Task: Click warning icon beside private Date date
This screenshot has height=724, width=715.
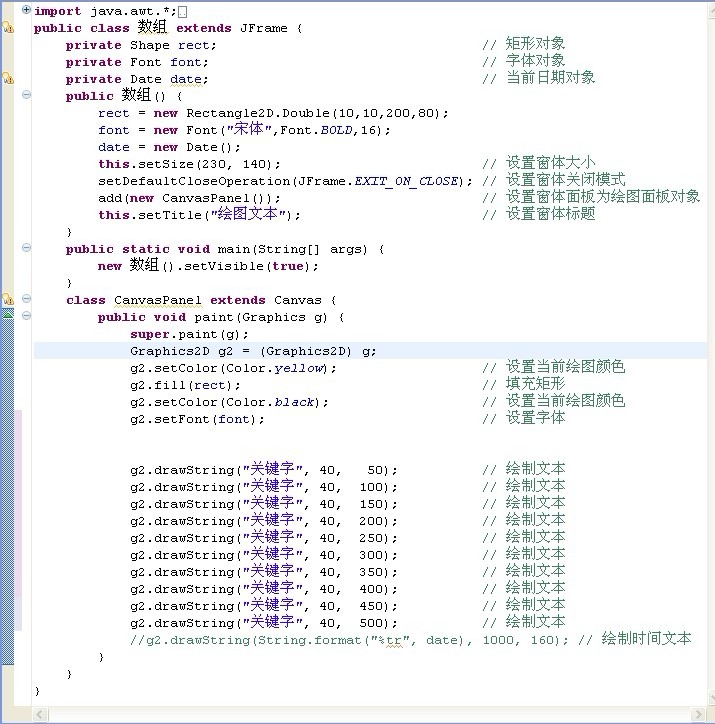Action: [8, 78]
